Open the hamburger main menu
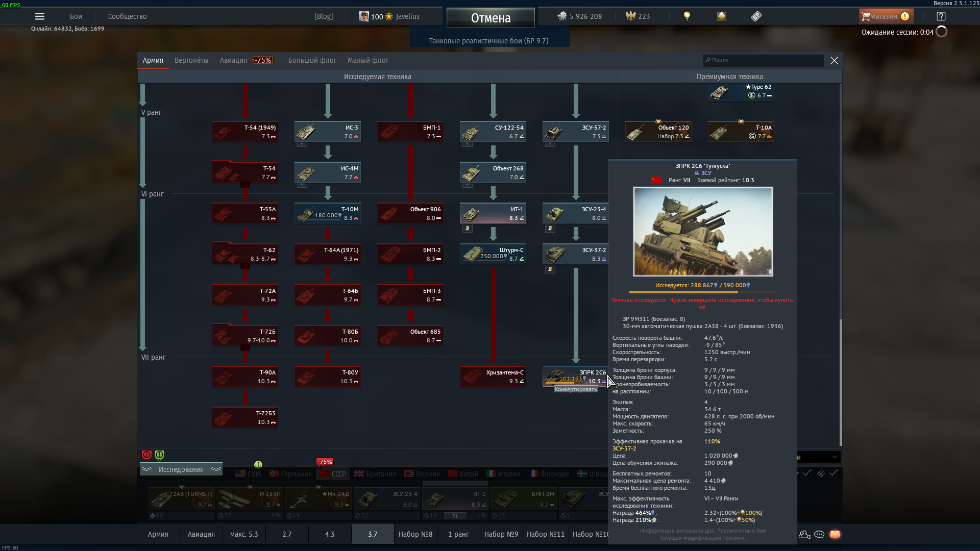Image resolution: width=980 pixels, height=551 pixels. [39, 16]
